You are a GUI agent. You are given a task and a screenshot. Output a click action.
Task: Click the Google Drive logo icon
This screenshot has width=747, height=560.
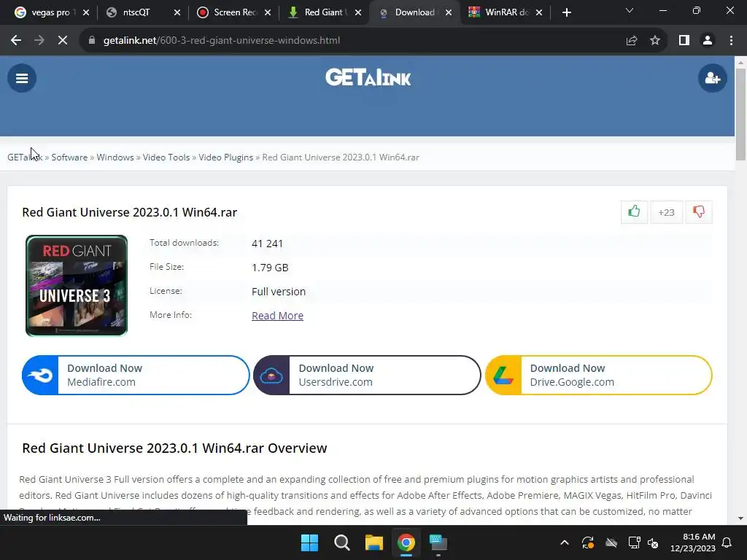[503, 376]
